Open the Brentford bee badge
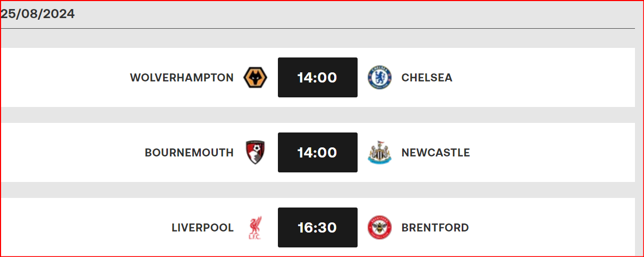 380,228
